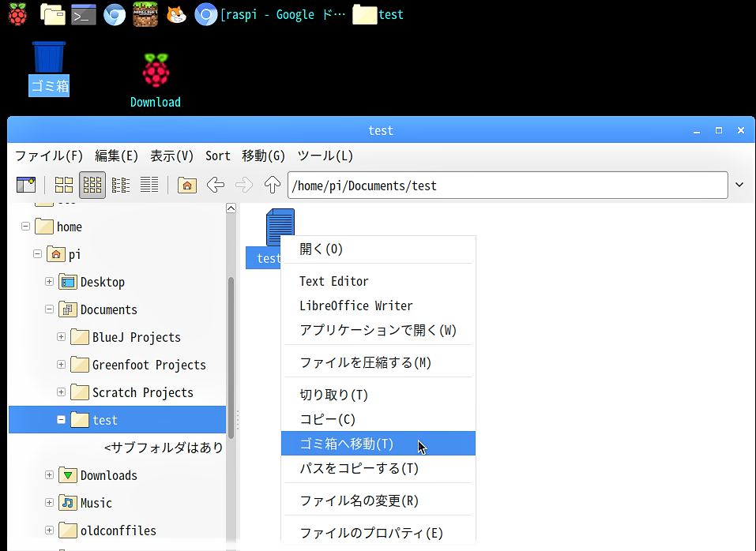Launch the Chromium browser from the taskbar

(x=115, y=14)
